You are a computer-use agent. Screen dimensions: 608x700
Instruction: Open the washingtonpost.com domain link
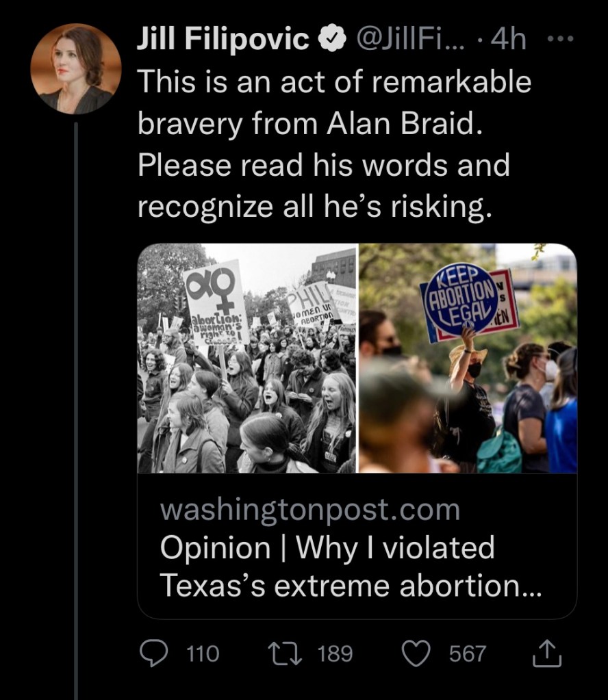pos(309,510)
